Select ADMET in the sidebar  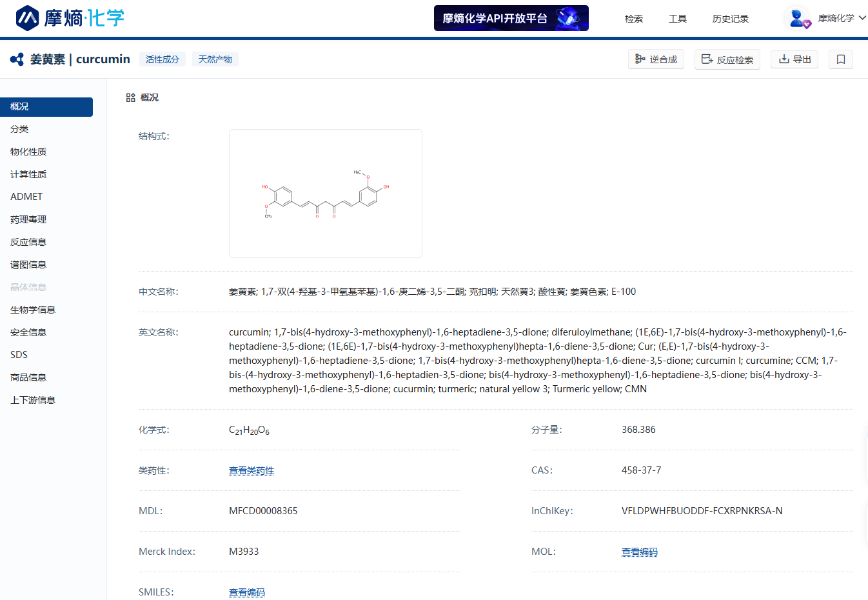click(26, 197)
